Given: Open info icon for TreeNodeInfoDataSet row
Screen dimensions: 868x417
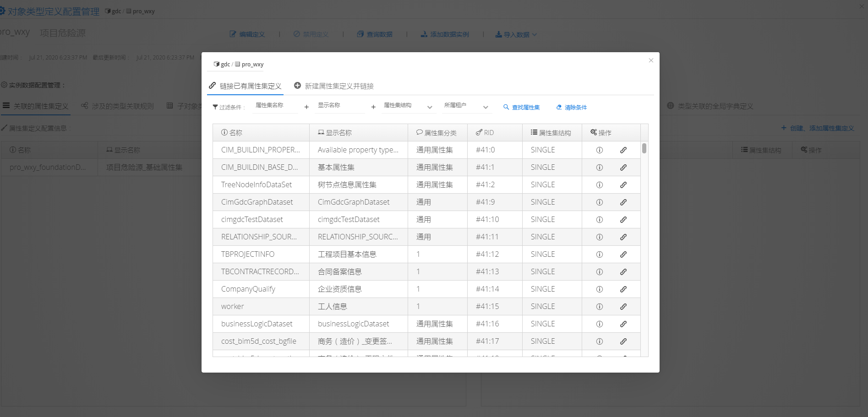Looking at the screenshot, I should click(599, 185).
